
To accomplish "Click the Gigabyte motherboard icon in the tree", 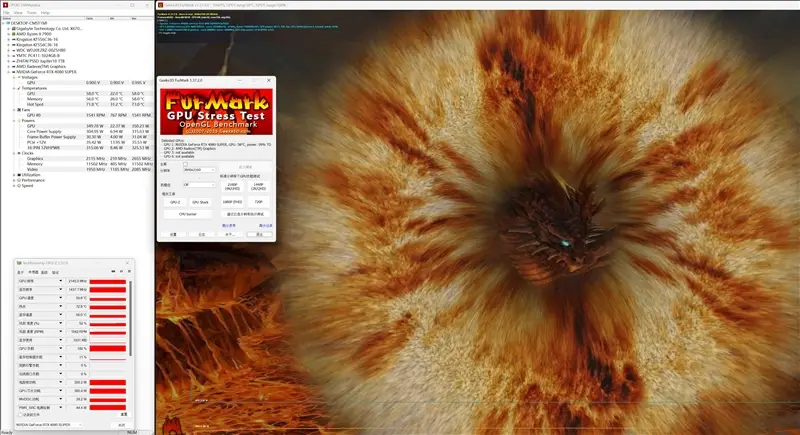I will (x=13, y=29).
